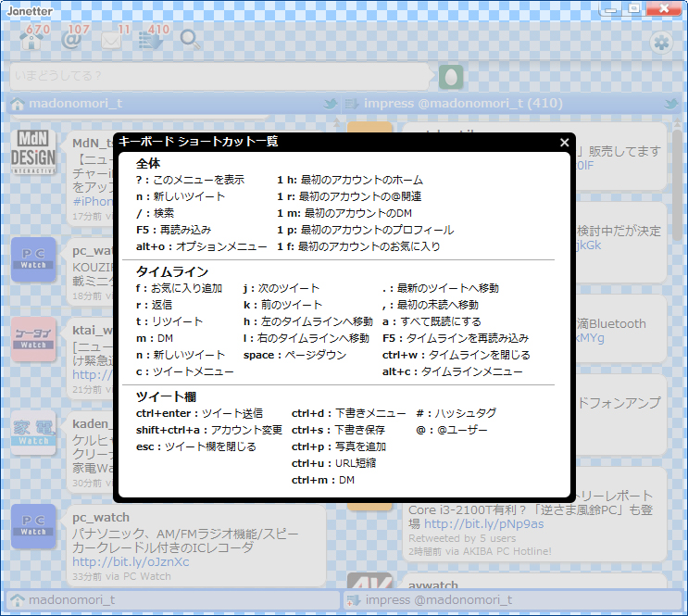Viewport: 688px width, 616px height.
Task: Click the list icon in impress column header
Action: coord(352,104)
